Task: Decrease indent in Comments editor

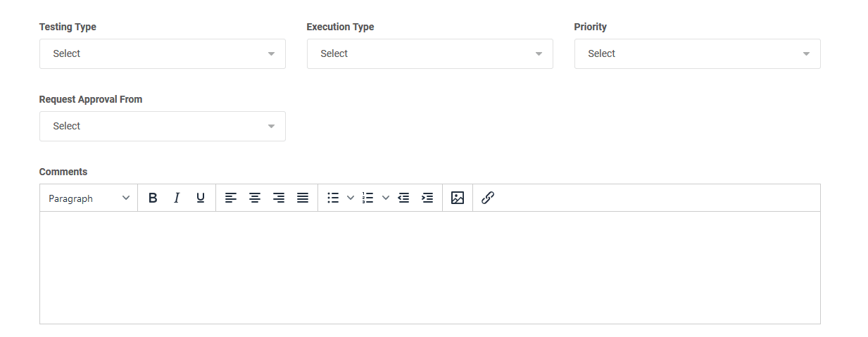Action: (403, 198)
